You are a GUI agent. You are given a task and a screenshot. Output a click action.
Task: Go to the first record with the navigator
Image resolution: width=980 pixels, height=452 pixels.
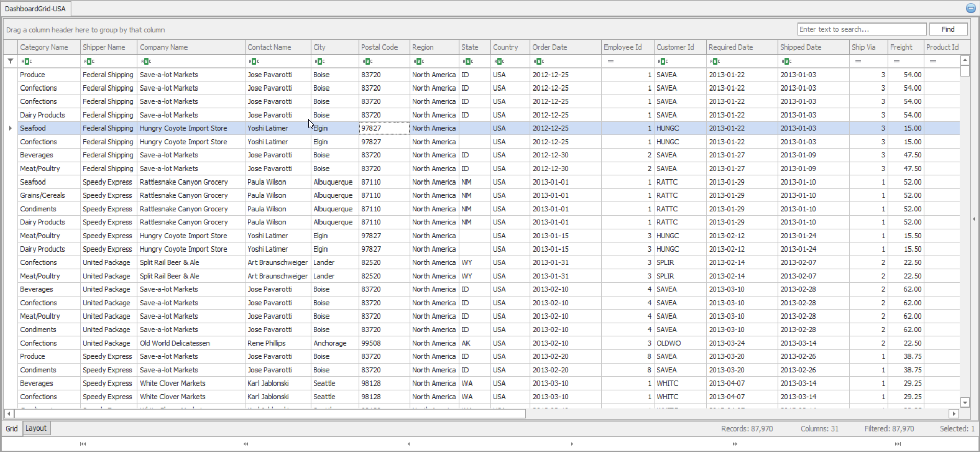[x=83, y=444]
